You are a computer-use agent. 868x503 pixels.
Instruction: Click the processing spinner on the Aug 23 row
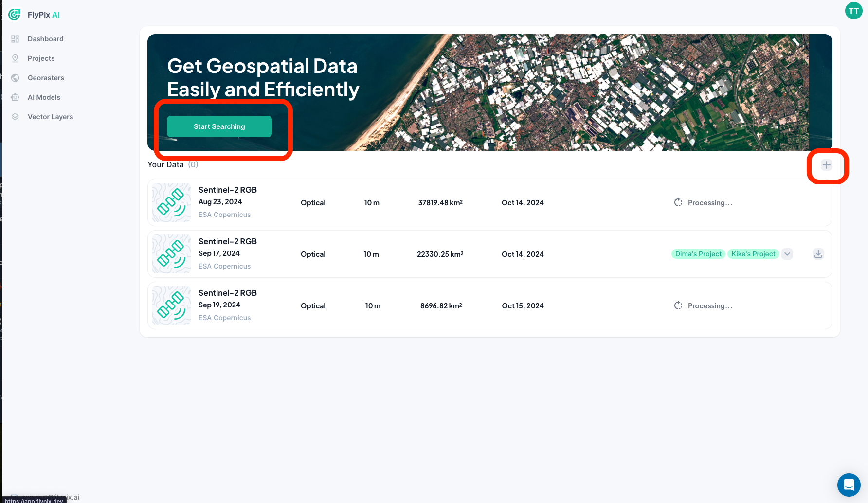click(678, 202)
